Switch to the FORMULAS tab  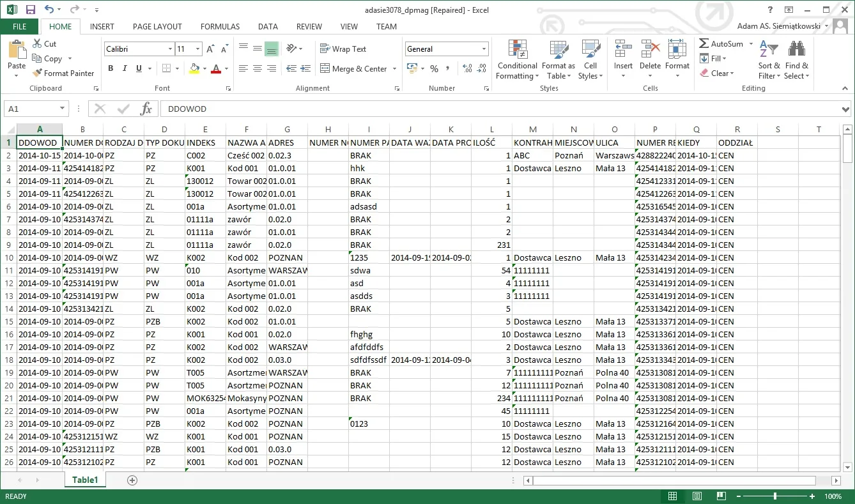coord(220,27)
